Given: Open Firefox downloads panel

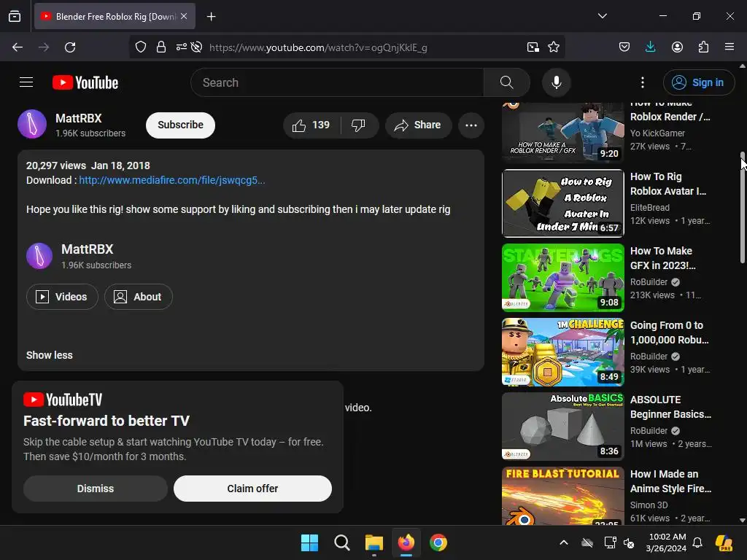Looking at the screenshot, I should coord(650,47).
